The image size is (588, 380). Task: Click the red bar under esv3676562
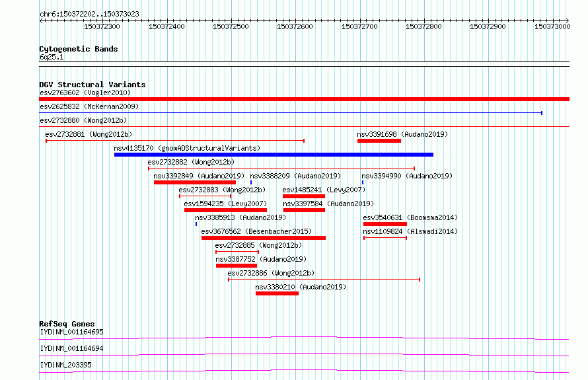pos(264,238)
